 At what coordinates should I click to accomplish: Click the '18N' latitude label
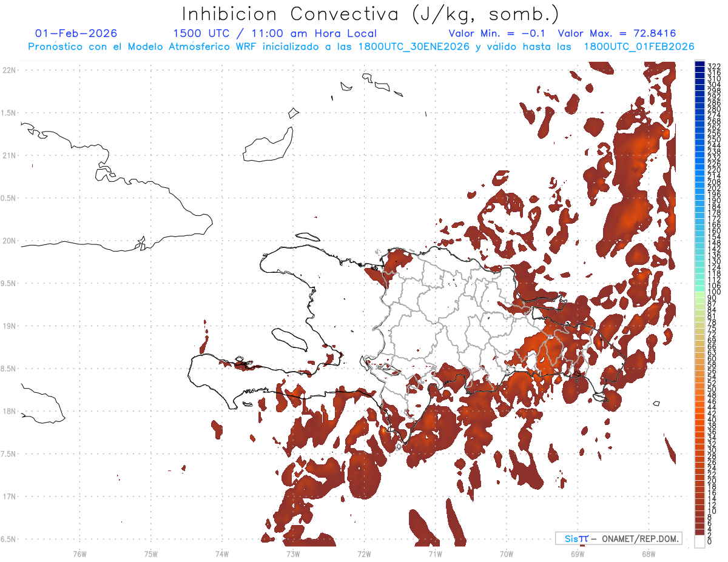(x=8, y=411)
